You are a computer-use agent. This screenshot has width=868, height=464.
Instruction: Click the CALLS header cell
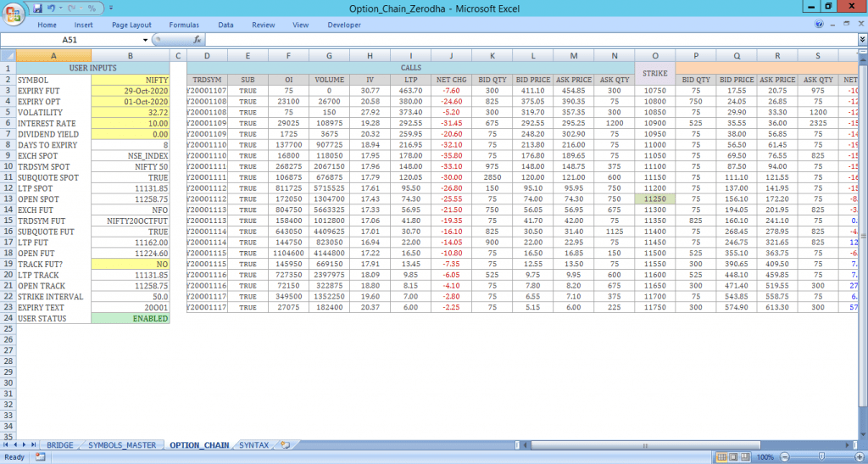[x=411, y=68]
